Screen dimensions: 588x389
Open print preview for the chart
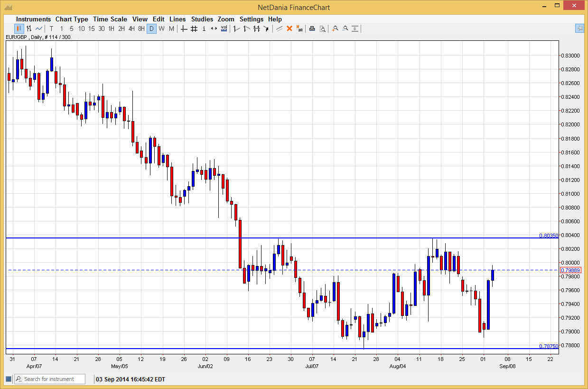point(323,28)
